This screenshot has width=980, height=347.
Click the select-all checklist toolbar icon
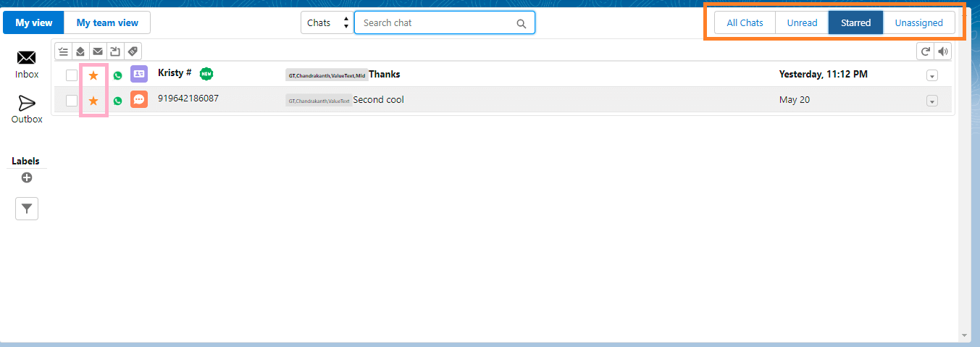(x=63, y=51)
